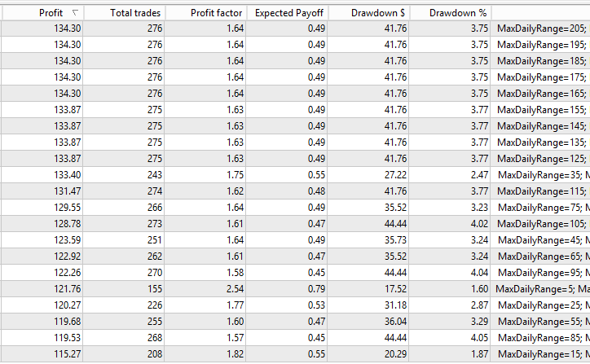Select the row with profit 120.27
Screen dimensions: 590x364
point(295,305)
